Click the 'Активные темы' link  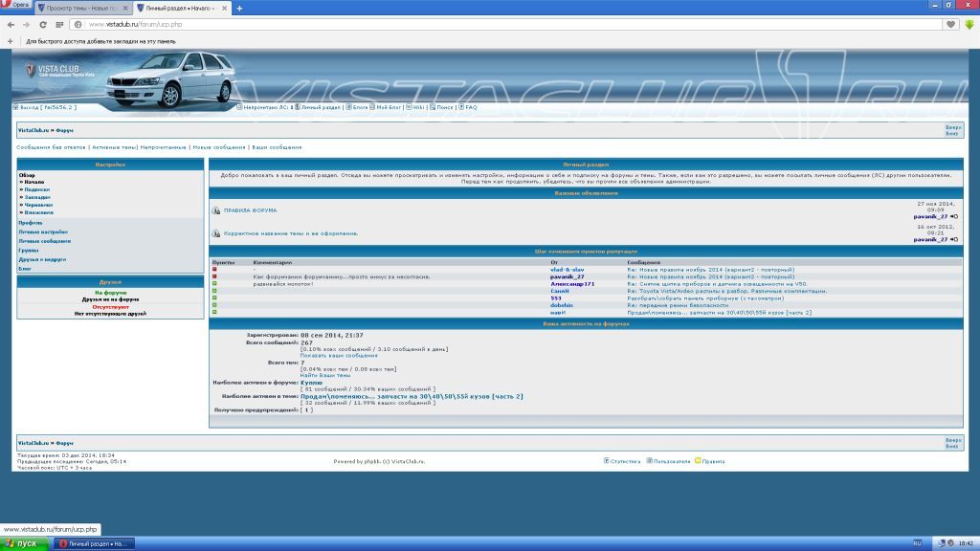pos(114,147)
